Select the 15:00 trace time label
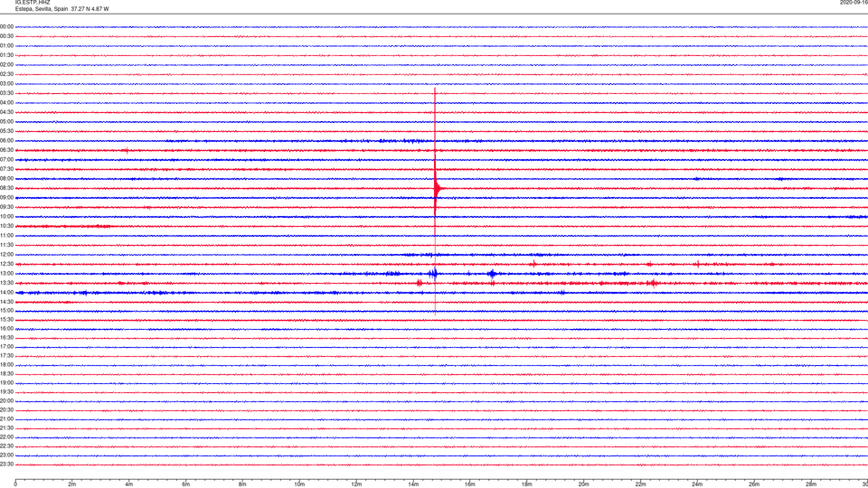The image size is (868, 488). click(6, 310)
